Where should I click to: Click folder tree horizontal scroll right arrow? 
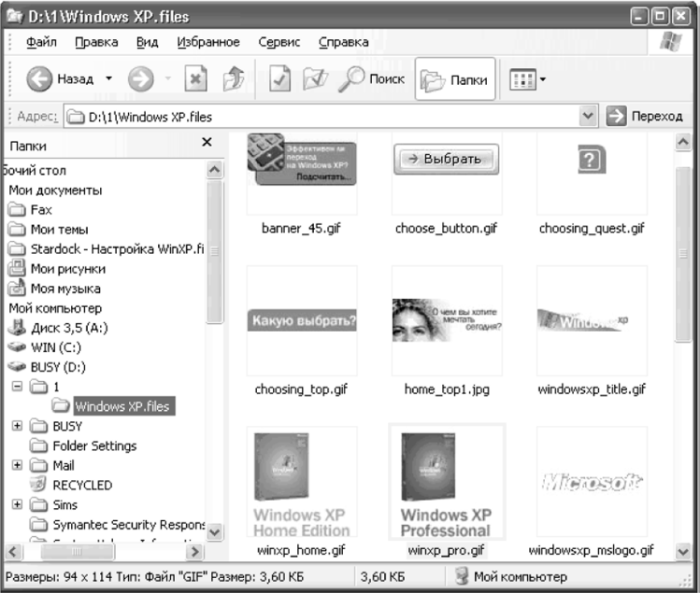(195, 552)
